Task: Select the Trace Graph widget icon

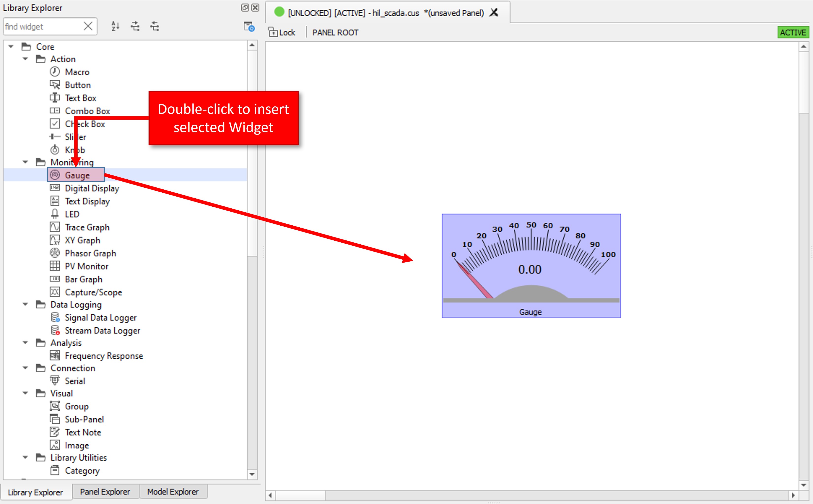Action: pos(55,227)
